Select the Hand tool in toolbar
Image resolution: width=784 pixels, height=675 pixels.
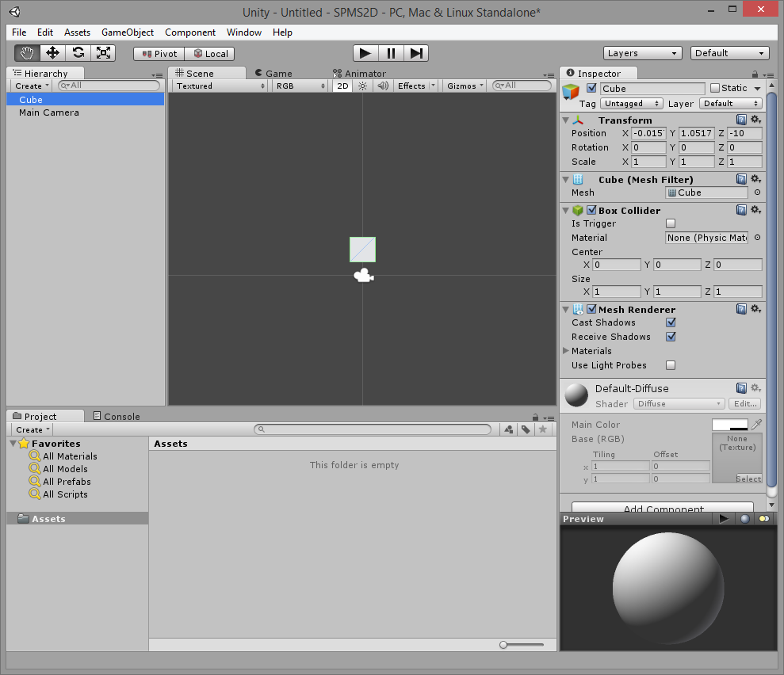27,52
